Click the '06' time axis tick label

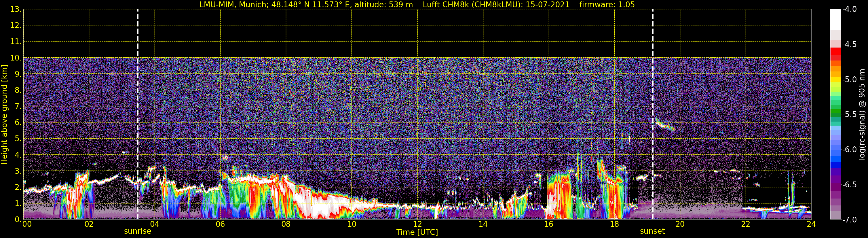coord(220,224)
